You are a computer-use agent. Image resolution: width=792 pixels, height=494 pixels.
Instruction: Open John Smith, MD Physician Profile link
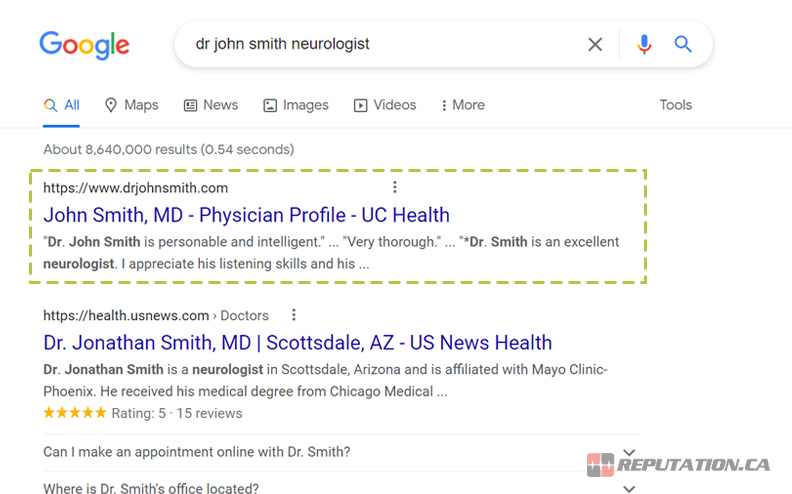pos(246,215)
